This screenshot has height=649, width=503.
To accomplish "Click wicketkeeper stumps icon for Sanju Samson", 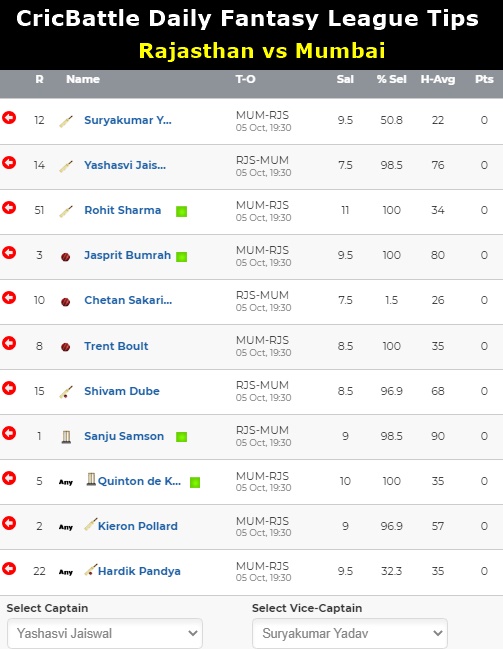I will point(66,437).
